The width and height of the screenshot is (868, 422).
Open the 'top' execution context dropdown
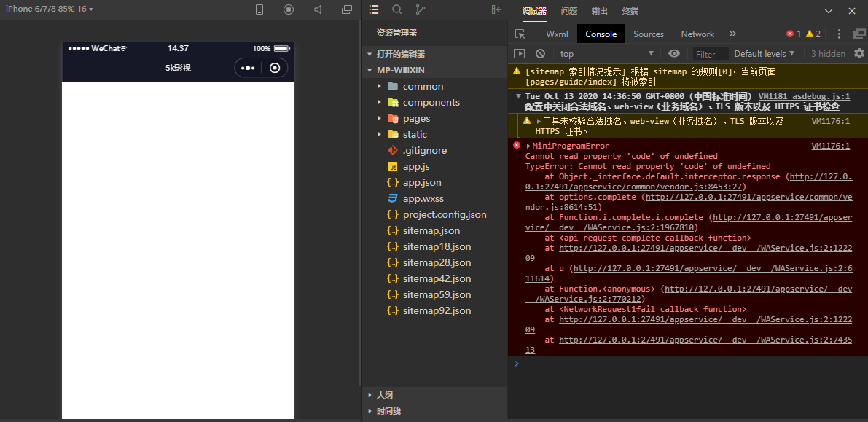tap(607, 54)
